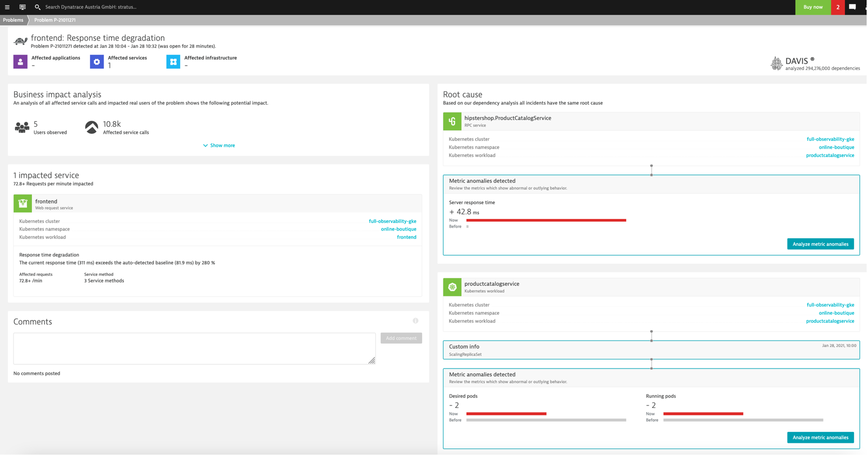The image size is (868, 456).
Task: Expand the Show more business impact section
Action: [x=220, y=145]
